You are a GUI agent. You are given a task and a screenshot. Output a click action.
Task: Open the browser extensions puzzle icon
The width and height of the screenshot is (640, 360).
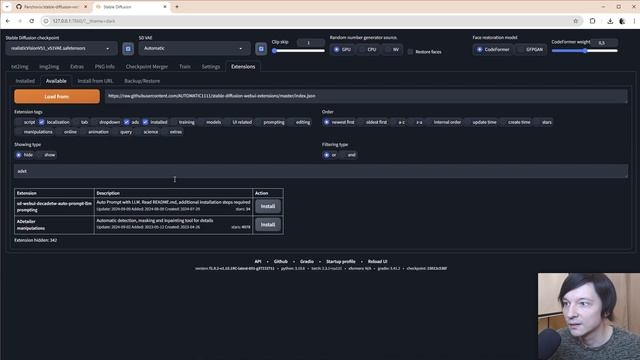click(x=592, y=21)
